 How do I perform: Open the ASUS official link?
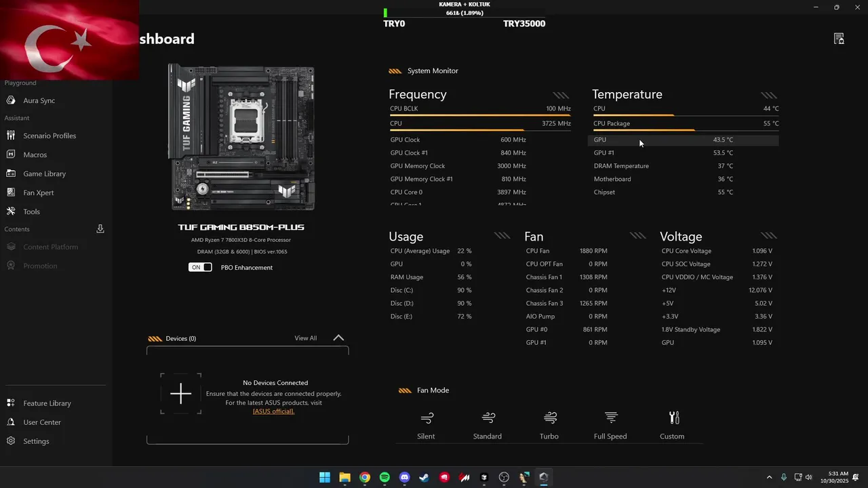tap(274, 411)
